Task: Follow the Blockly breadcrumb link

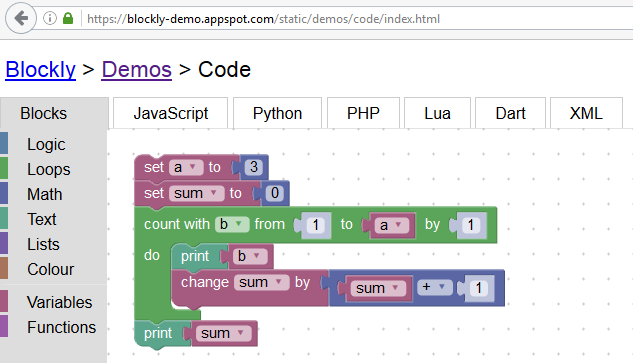Action: [40, 69]
